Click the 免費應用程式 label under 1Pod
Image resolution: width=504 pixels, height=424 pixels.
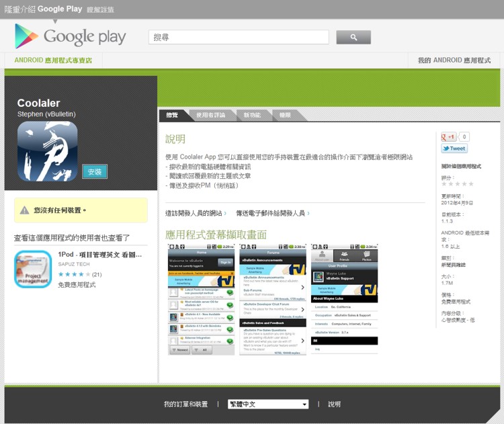coord(77,284)
